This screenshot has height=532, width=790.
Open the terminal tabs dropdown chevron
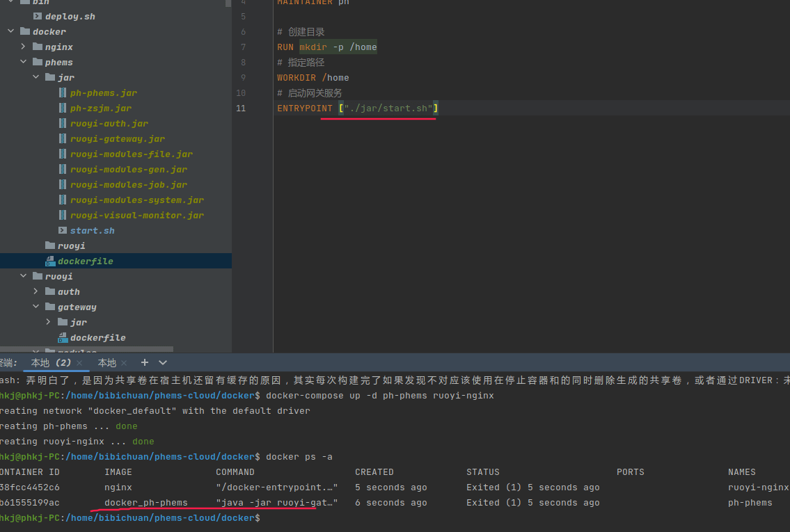pos(163,362)
